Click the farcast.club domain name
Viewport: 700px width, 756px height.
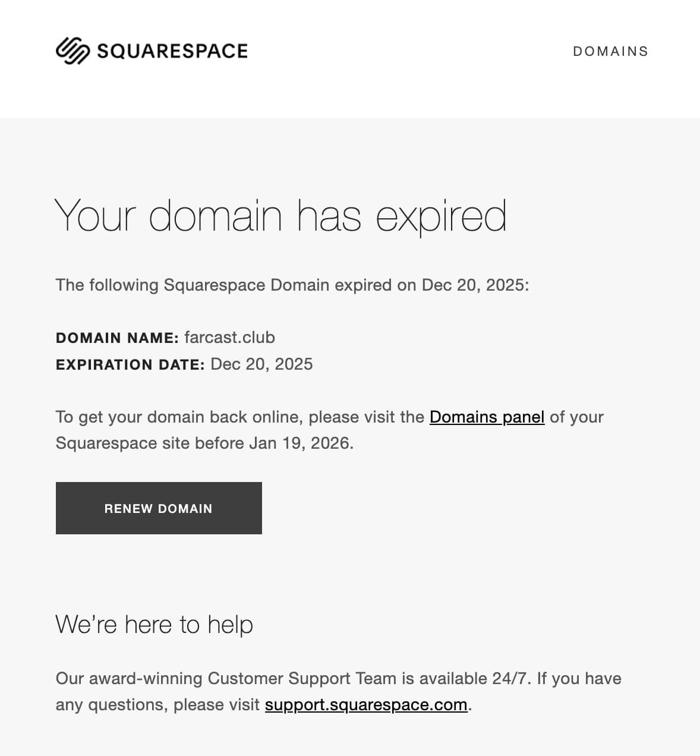click(x=229, y=338)
